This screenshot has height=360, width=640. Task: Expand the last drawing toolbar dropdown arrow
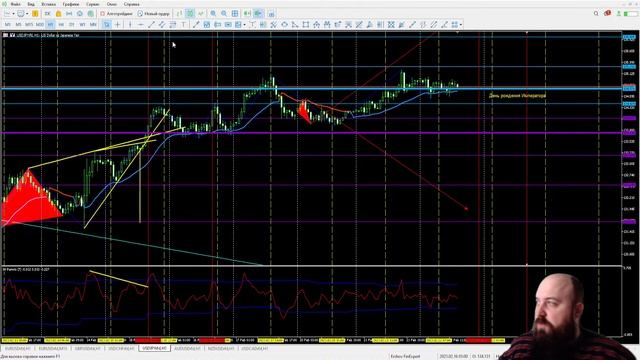tap(461, 25)
